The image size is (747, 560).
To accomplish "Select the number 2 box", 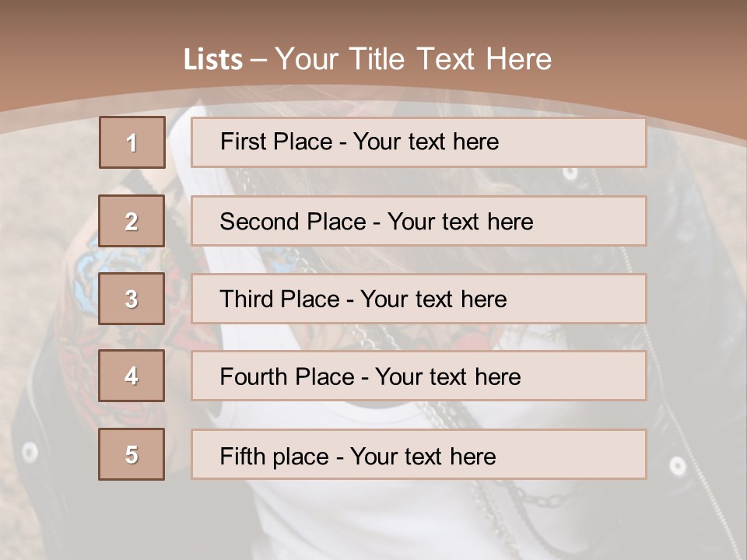I will tap(132, 222).
